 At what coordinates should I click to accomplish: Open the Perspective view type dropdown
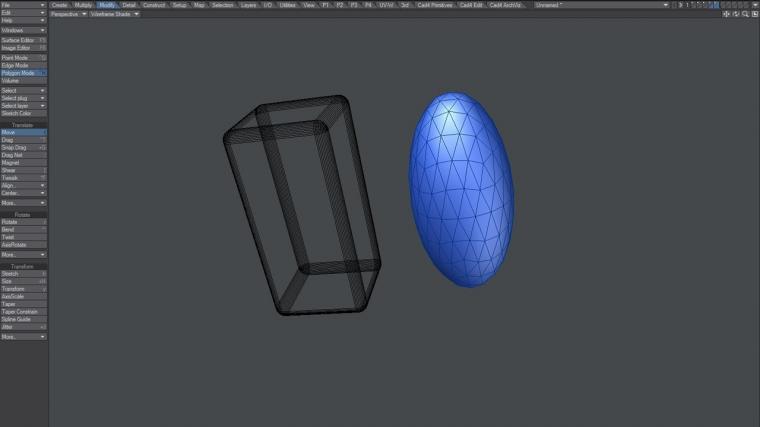[68, 14]
